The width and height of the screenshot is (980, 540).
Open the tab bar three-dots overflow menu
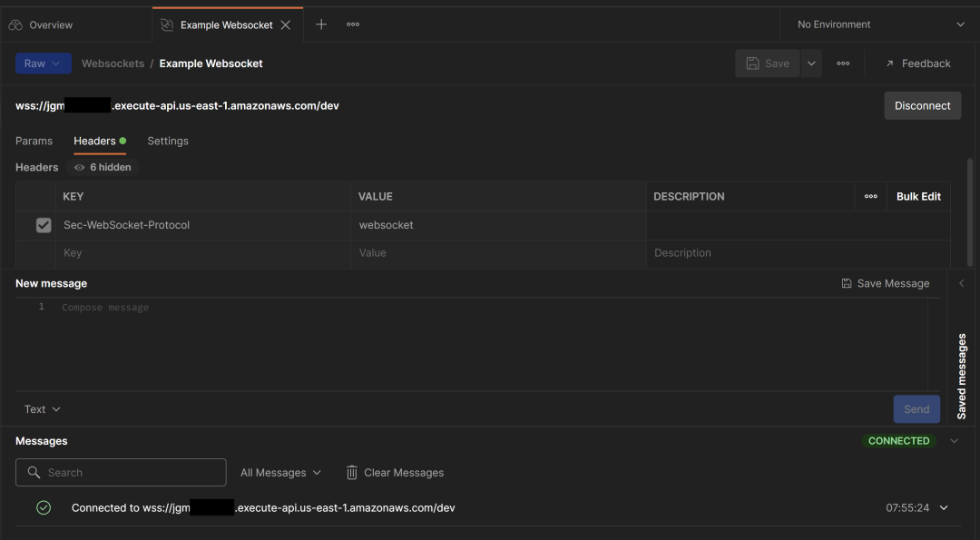point(353,25)
